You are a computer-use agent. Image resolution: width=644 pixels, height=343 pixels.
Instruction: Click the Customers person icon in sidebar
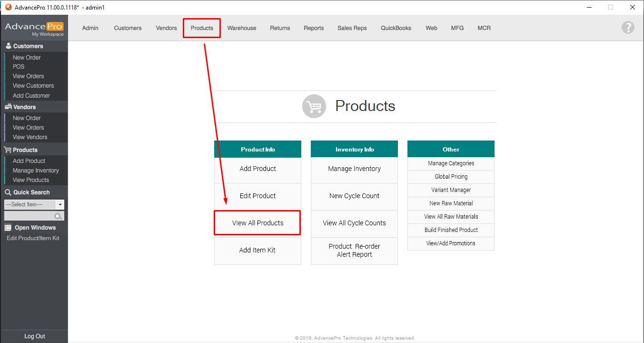pyautogui.click(x=8, y=46)
